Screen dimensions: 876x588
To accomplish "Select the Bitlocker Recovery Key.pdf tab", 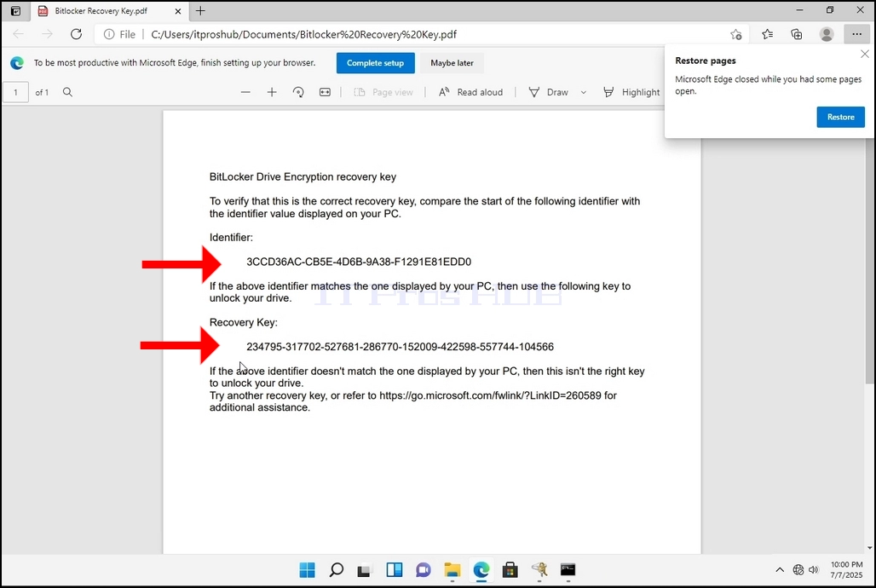I will [x=109, y=10].
